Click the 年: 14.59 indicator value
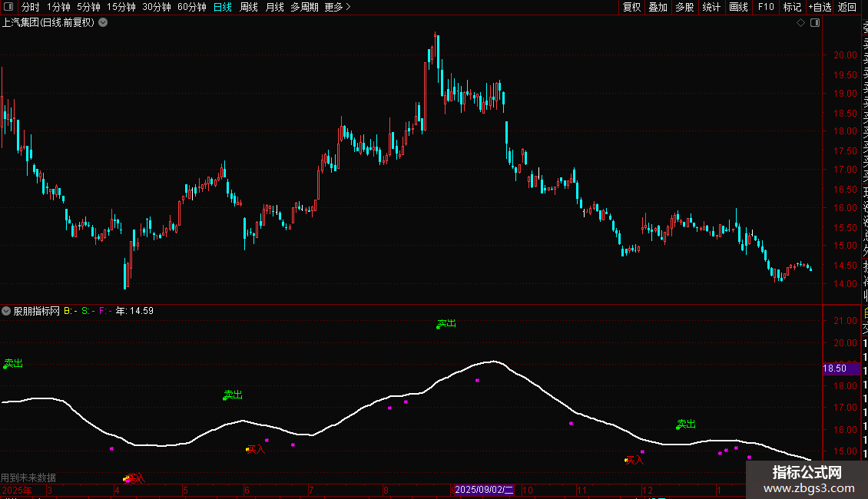Viewport: 868px width, 499px height. (134, 311)
